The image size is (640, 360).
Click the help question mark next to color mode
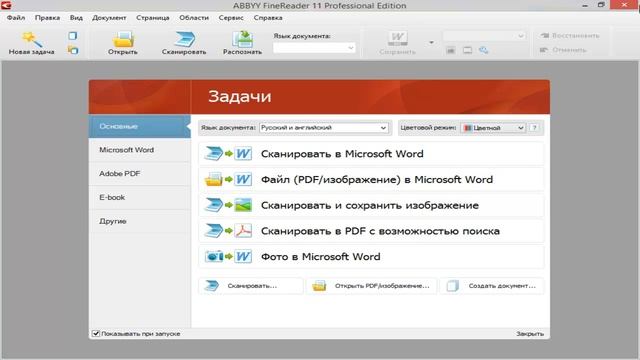(534, 128)
